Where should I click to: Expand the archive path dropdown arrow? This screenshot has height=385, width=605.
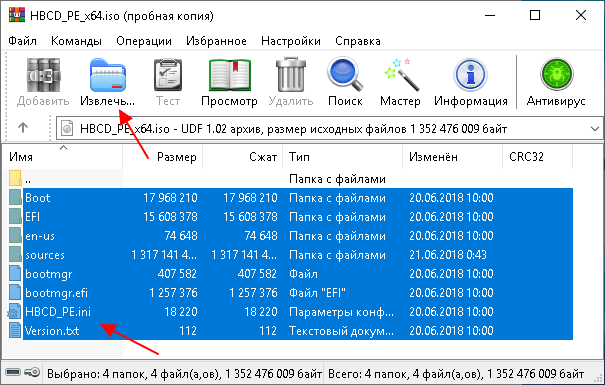click(x=595, y=129)
